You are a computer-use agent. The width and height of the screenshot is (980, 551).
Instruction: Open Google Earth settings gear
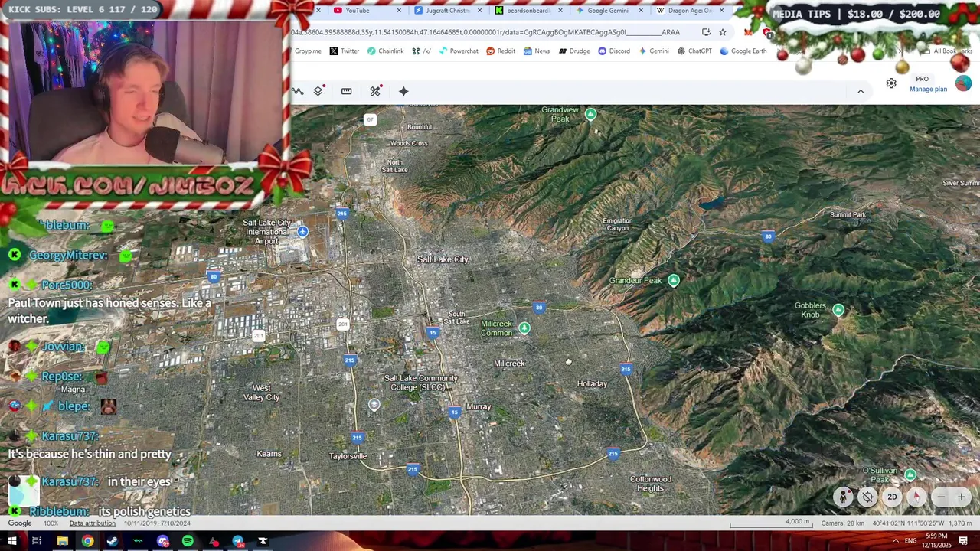click(x=891, y=83)
